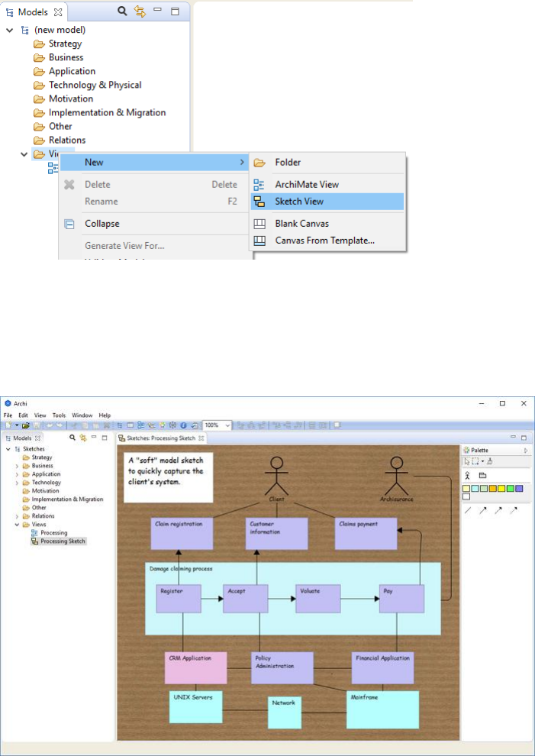Choose Sketch View from the New submenu
Screen dimensions: 535x756
point(327,202)
